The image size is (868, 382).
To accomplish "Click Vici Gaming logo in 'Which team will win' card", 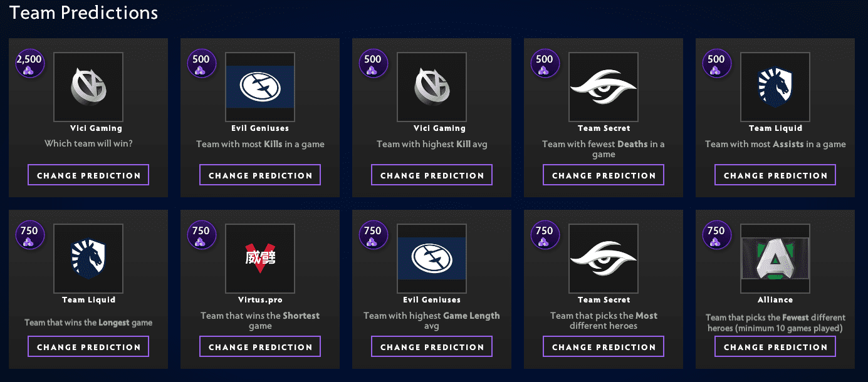I will (88, 87).
